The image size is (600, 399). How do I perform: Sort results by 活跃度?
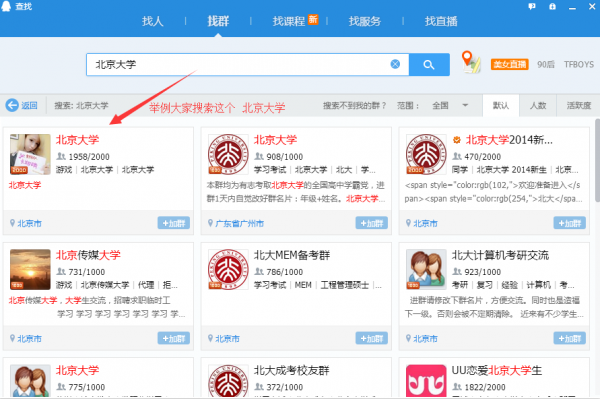pos(579,106)
